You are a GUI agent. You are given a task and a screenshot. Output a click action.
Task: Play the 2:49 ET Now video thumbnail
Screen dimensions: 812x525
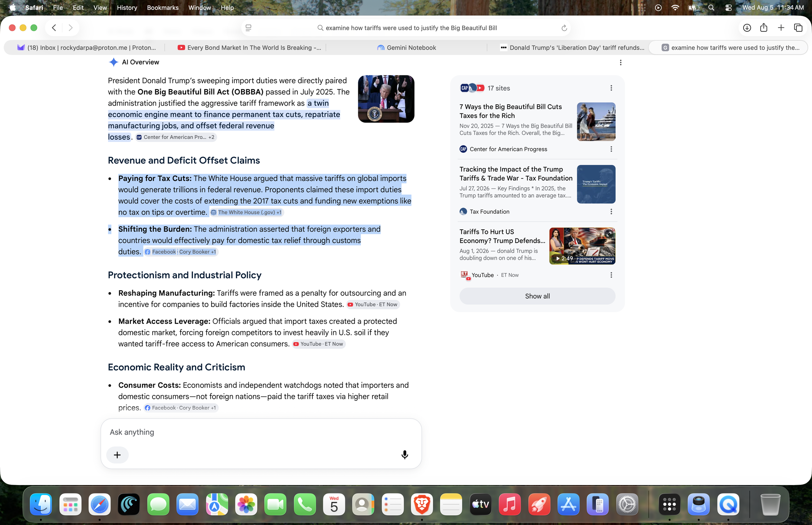[x=582, y=246]
